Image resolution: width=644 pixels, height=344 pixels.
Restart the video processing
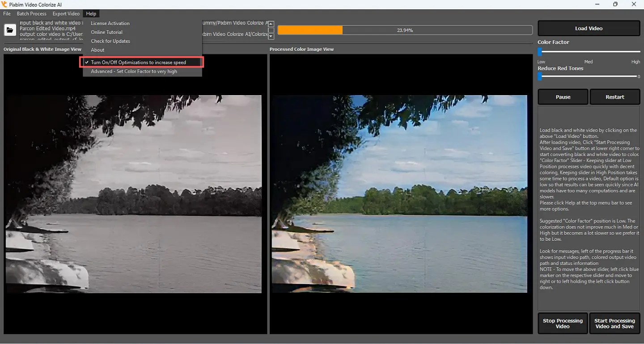[614, 96]
